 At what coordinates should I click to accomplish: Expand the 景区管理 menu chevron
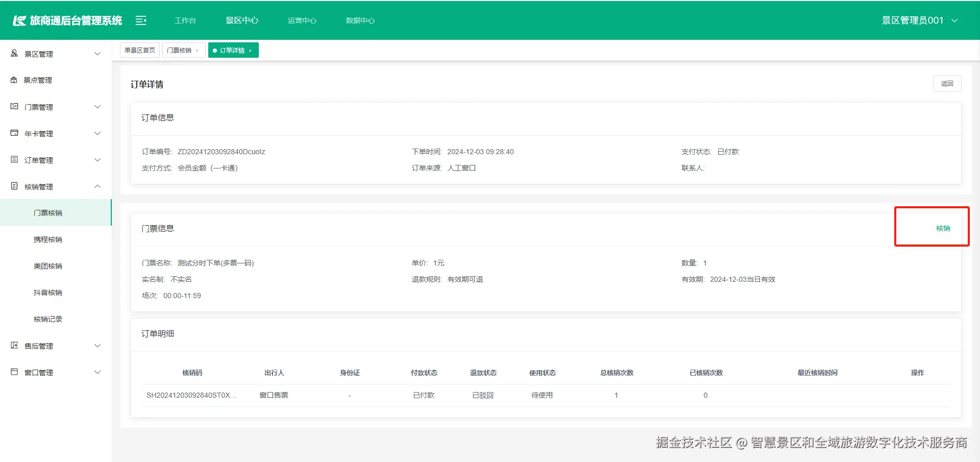pyautogui.click(x=97, y=54)
